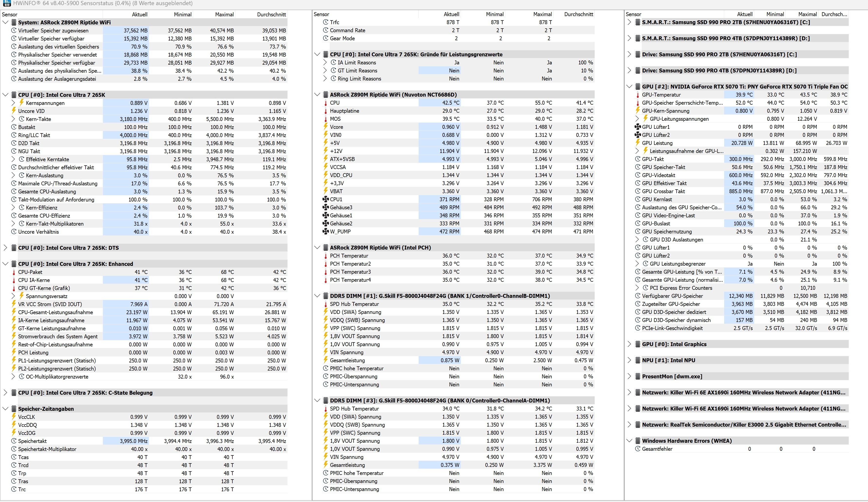
Task: Click the Maximal column header in left panel
Action: (224, 14)
